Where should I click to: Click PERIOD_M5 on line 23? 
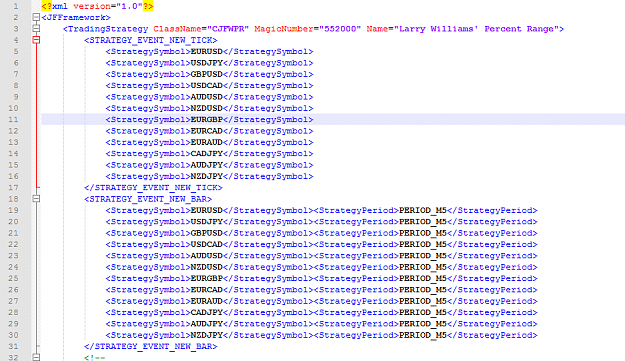(423, 256)
